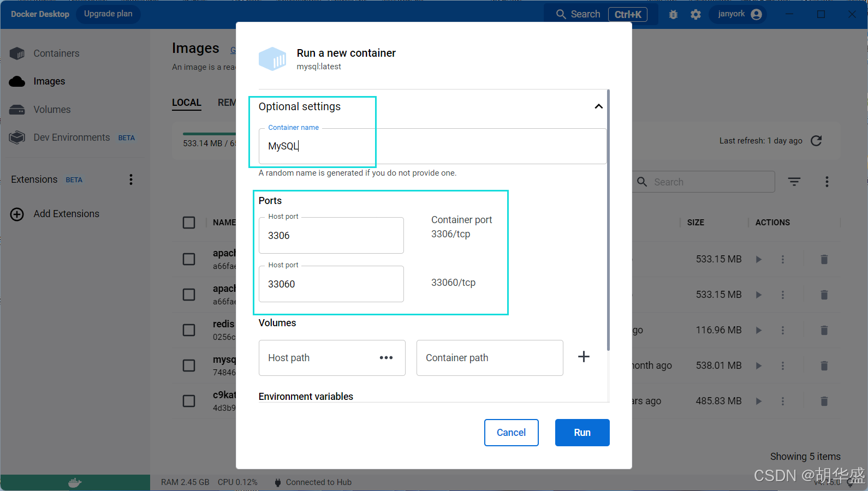Open the janyork account menu
Viewport: 868px width, 491px height.
(x=739, y=14)
